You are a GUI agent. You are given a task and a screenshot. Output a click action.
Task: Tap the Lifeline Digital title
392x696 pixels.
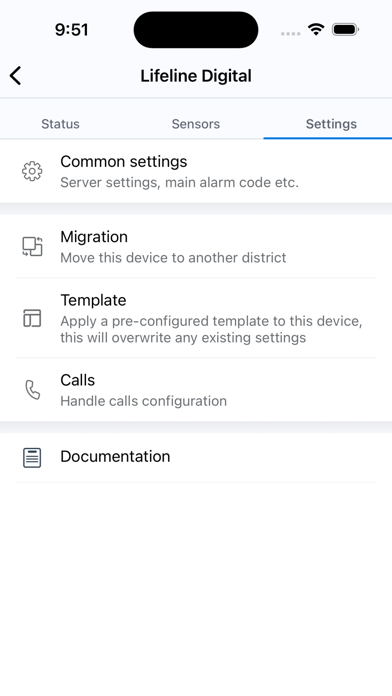(196, 76)
